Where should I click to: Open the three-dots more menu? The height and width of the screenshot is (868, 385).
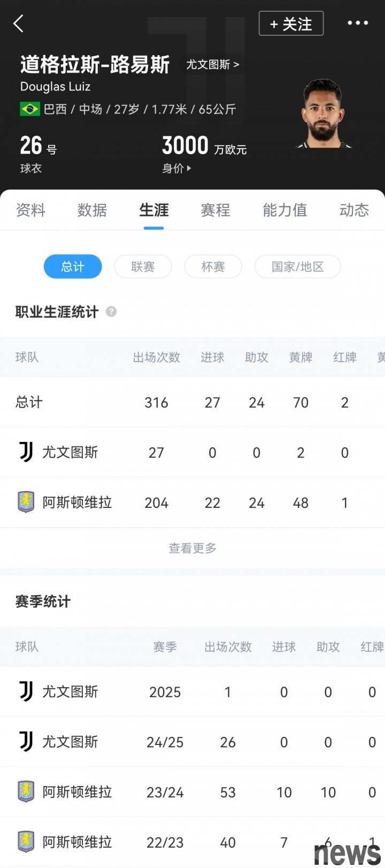coord(358,23)
